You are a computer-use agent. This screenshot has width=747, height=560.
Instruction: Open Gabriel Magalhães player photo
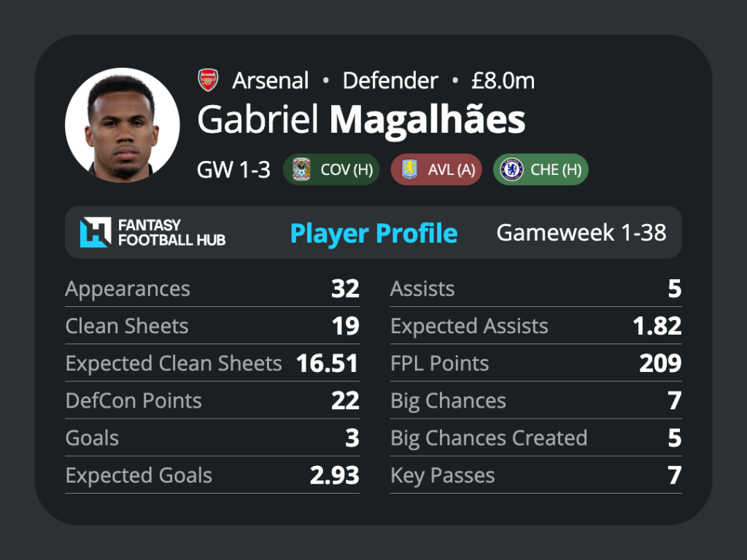tap(123, 125)
